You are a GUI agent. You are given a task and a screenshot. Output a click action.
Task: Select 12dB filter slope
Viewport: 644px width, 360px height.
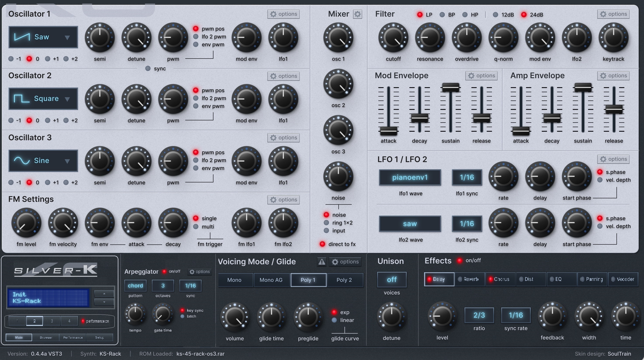[x=495, y=15]
